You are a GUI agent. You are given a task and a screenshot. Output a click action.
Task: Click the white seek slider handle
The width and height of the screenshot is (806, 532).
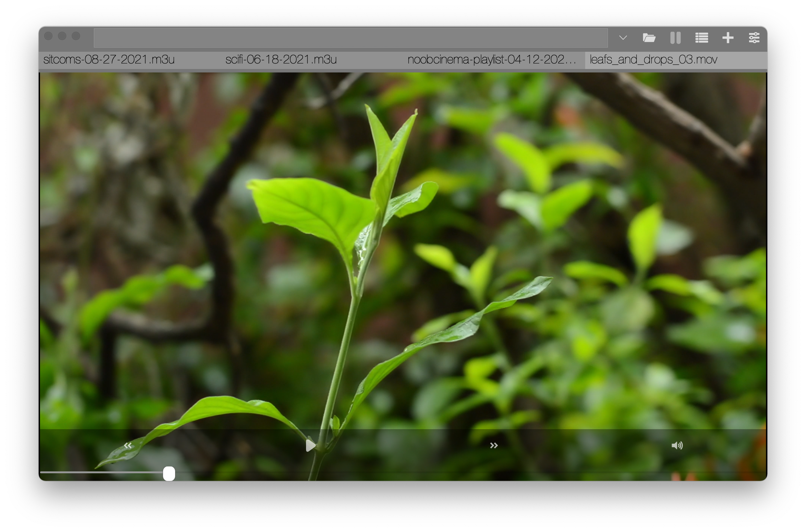[x=169, y=473]
